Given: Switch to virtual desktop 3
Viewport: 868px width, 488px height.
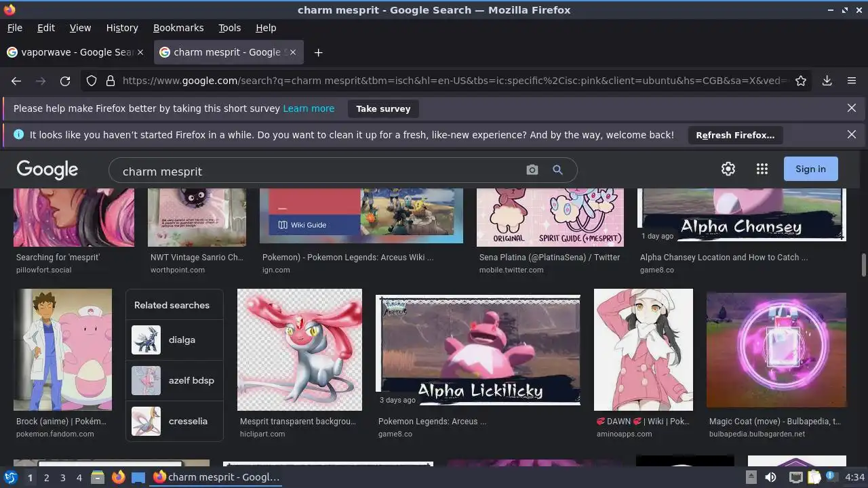Looking at the screenshot, I should (62, 478).
